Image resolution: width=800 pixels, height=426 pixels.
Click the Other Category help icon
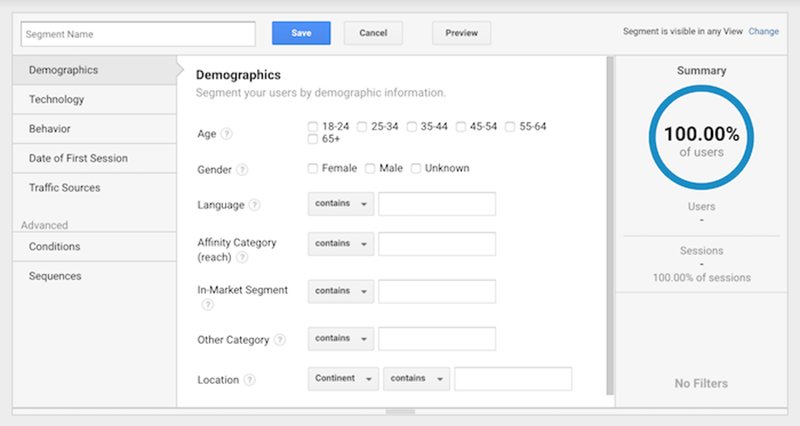pos(280,339)
